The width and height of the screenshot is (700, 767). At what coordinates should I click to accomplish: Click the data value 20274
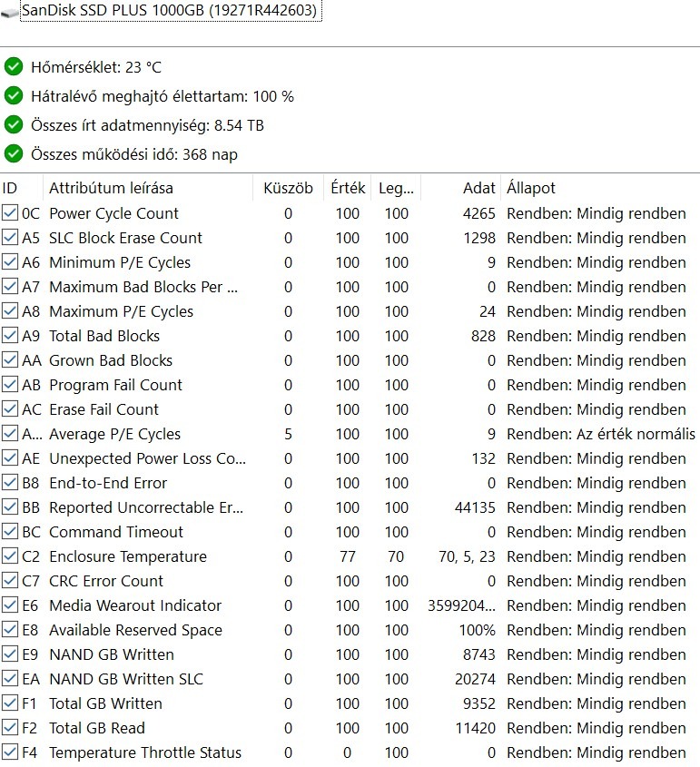pos(475,678)
